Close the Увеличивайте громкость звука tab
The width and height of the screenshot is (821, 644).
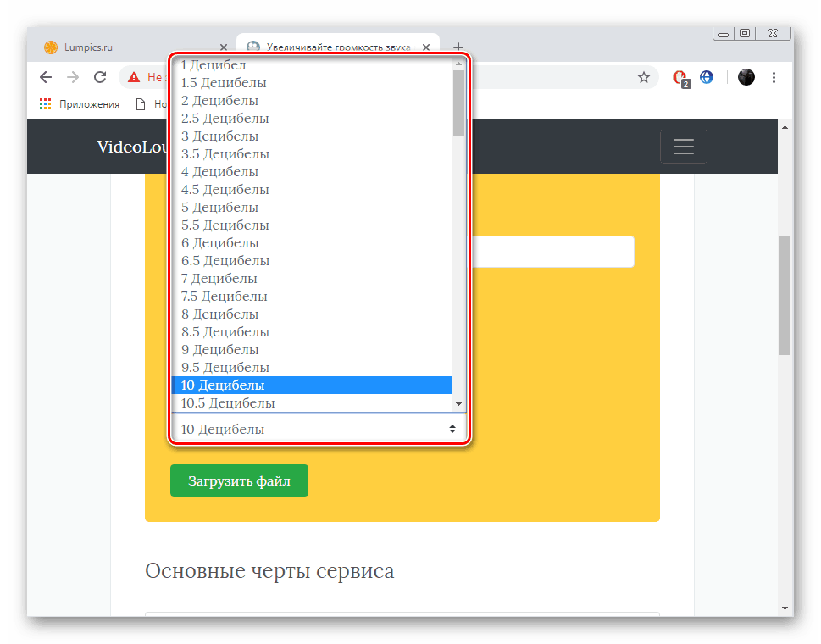(426, 47)
